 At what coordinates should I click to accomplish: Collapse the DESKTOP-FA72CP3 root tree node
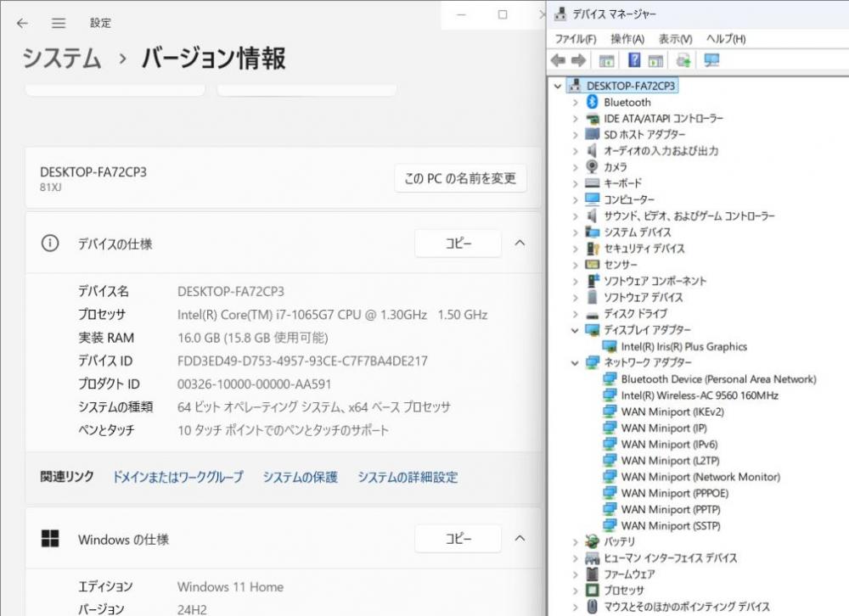point(558,86)
